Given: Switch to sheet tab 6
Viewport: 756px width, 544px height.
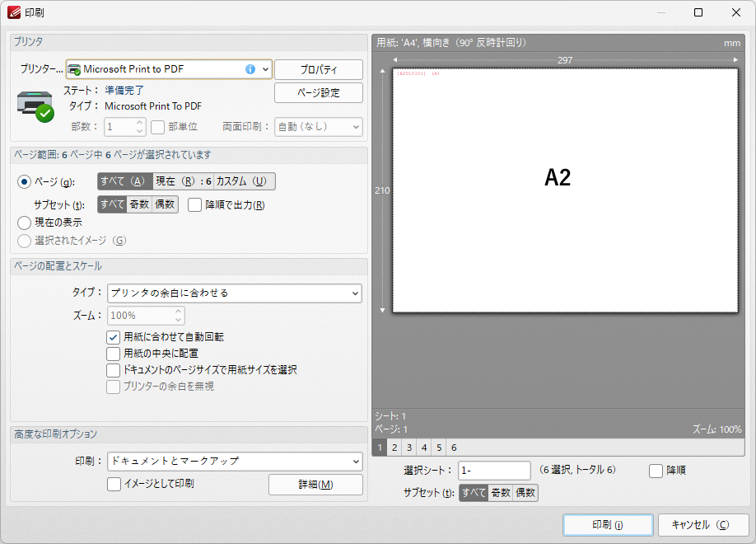Looking at the screenshot, I should (x=453, y=448).
